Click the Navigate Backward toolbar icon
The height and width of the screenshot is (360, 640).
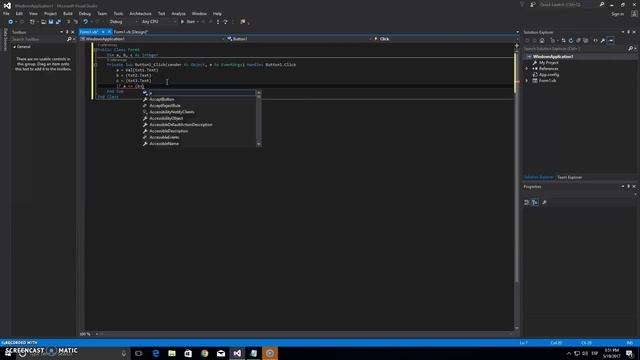point(11,22)
